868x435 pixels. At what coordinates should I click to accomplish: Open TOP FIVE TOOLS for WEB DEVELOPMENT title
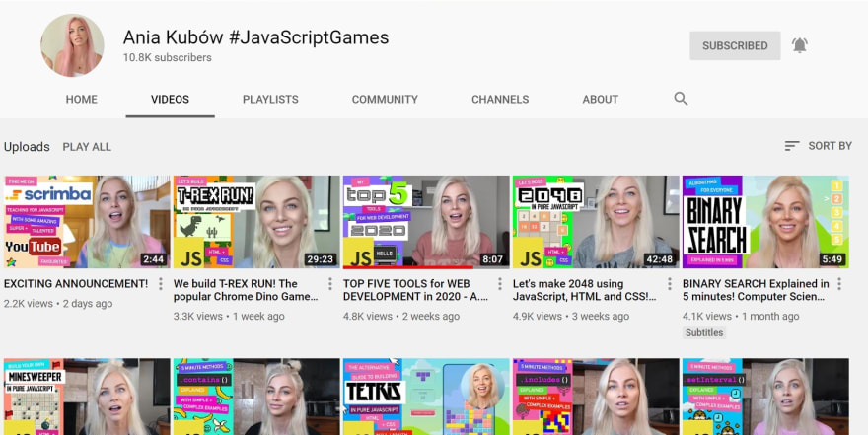415,290
